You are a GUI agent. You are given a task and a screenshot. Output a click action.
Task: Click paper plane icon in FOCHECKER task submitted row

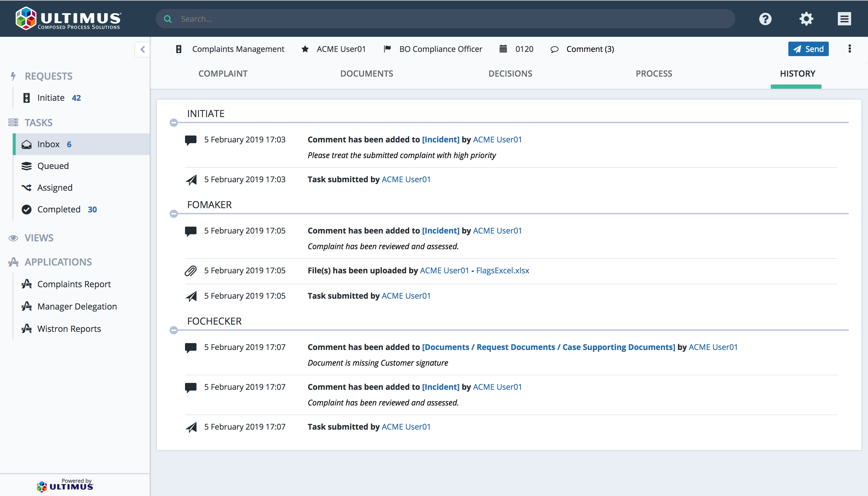[x=191, y=427]
